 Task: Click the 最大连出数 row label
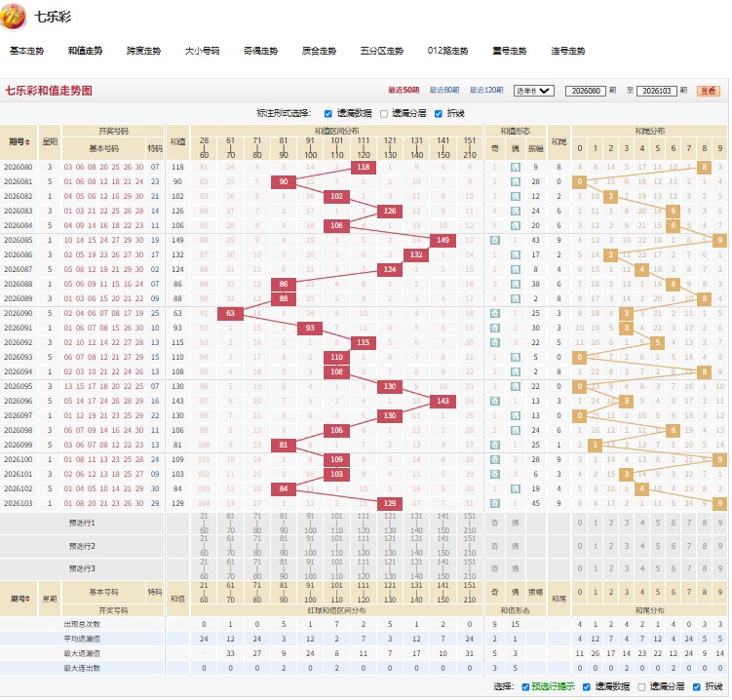pyautogui.click(x=82, y=668)
